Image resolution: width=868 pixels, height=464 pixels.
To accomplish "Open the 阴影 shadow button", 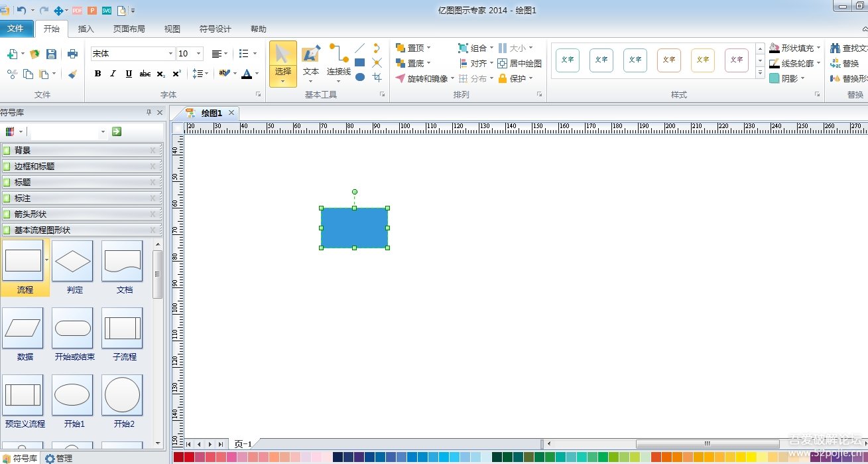I will pyautogui.click(x=787, y=78).
